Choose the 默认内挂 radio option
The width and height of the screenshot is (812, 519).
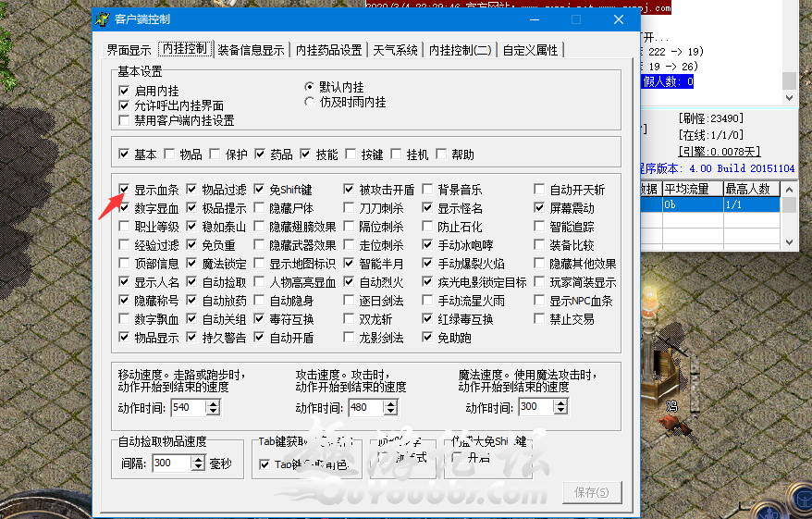coord(310,86)
